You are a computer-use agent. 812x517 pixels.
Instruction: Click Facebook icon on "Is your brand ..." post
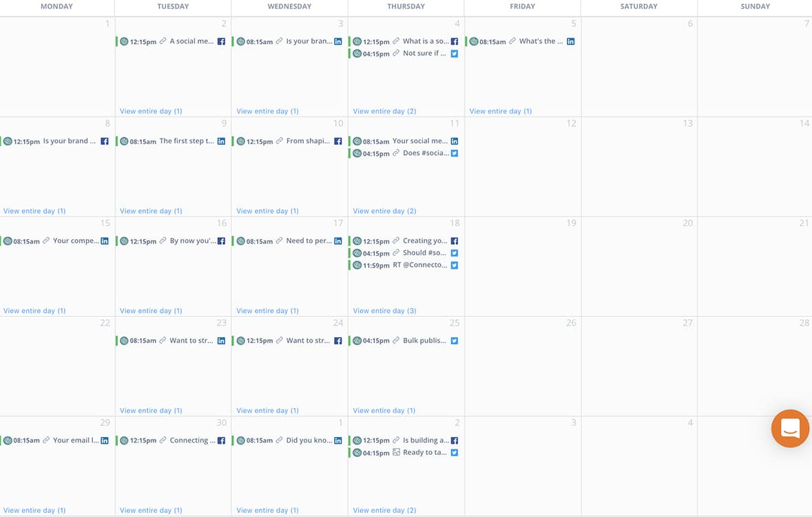tap(105, 141)
